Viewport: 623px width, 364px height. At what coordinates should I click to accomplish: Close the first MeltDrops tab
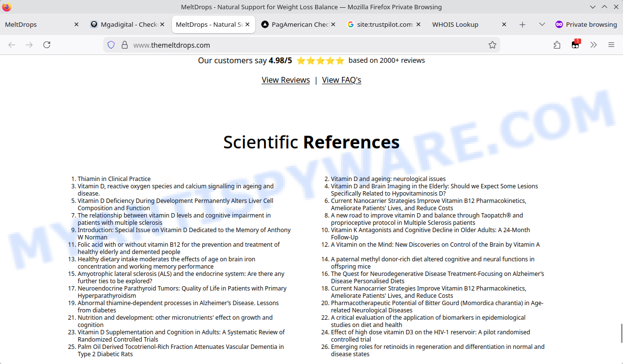(76, 24)
